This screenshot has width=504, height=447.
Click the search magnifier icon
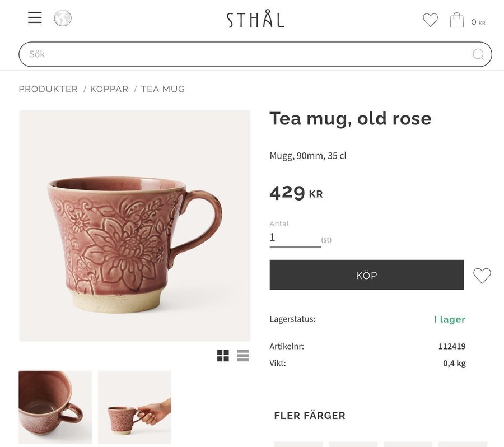pos(478,54)
